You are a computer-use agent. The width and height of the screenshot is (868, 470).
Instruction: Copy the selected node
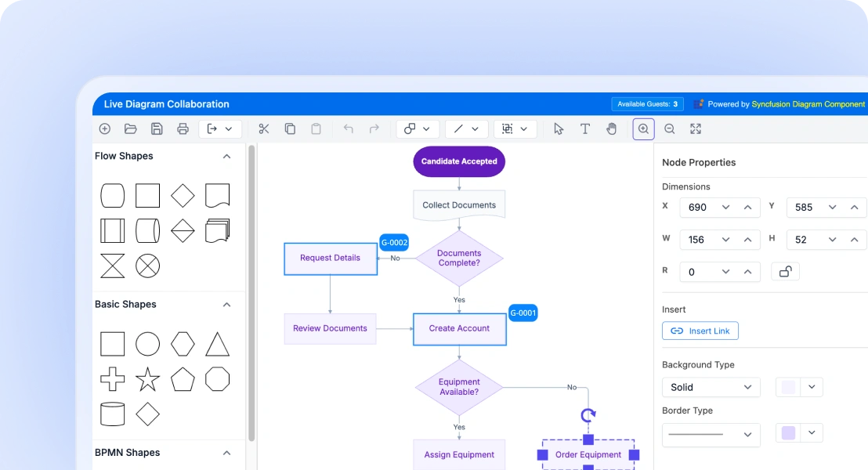pos(290,129)
